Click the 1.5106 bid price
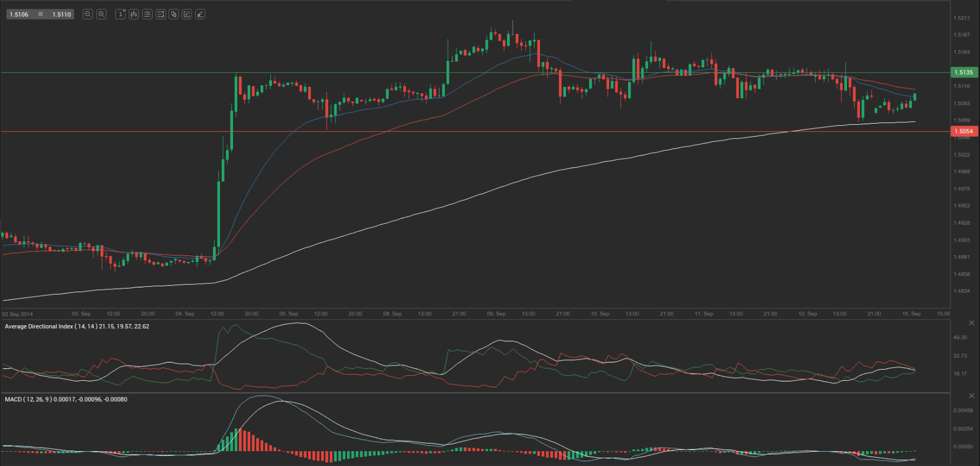The height and width of the screenshot is (466, 980). point(19,14)
